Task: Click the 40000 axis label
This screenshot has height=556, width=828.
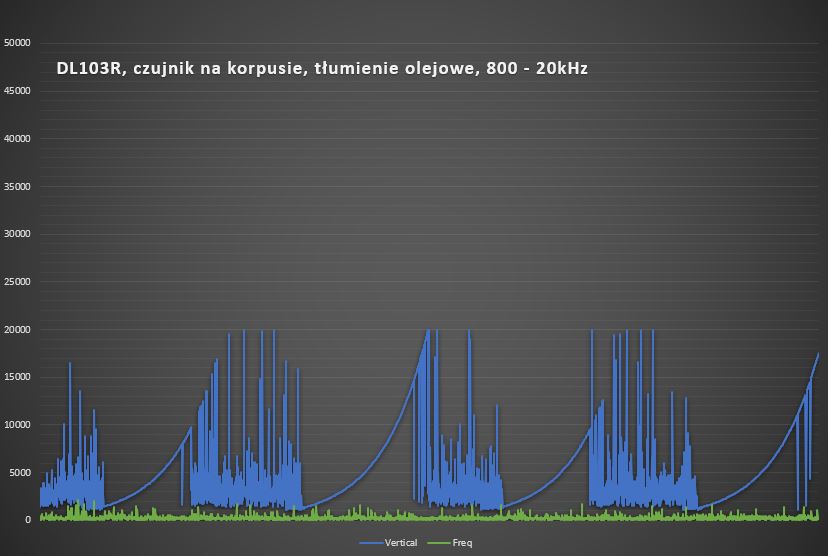Action: click(17, 138)
